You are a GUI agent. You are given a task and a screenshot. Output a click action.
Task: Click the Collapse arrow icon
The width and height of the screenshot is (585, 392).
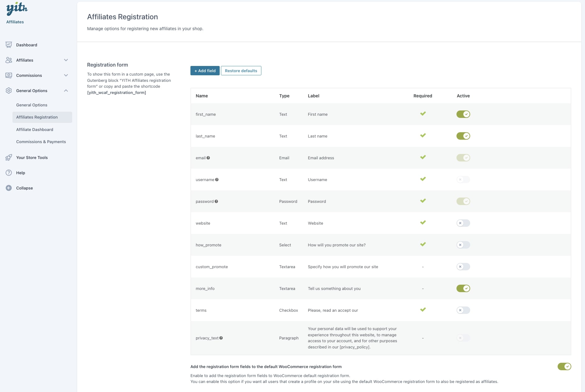pyautogui.click(x=9, y=188)
